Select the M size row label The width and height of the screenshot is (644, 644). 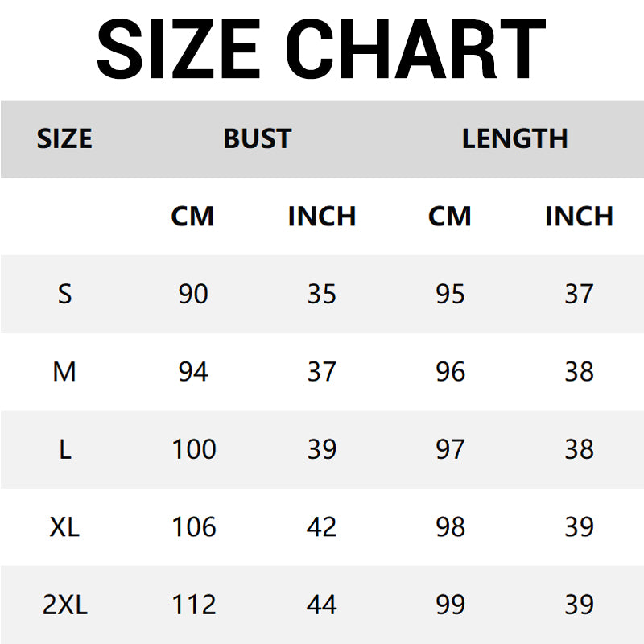pos(64,372)
